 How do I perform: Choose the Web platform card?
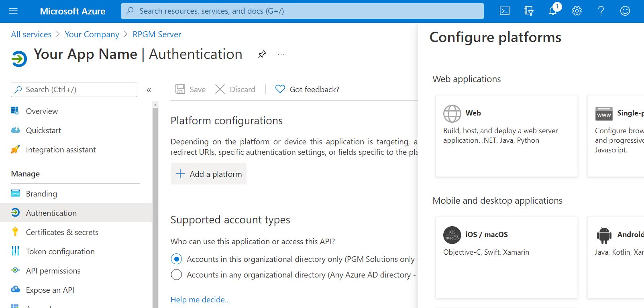point(506,136)
